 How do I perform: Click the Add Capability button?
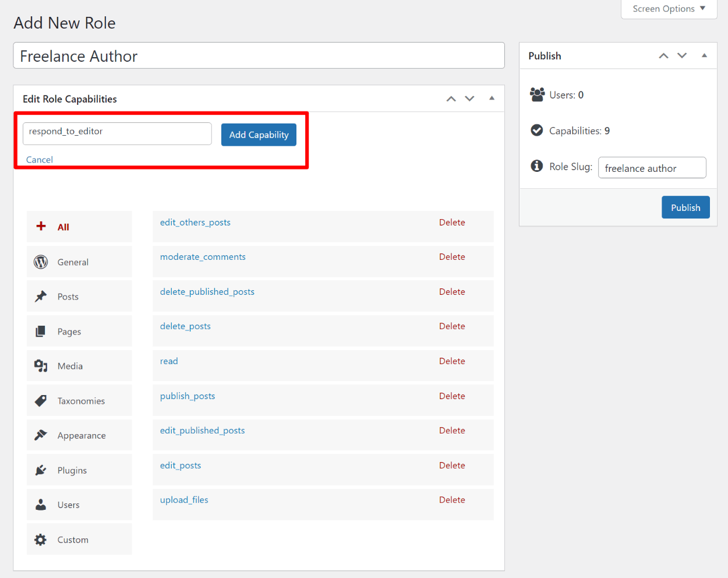tap(259, 135)
